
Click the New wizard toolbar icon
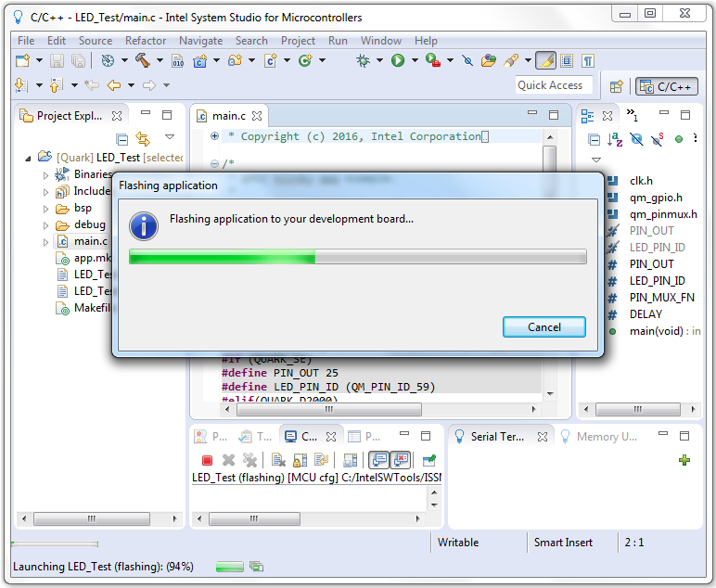22,60
